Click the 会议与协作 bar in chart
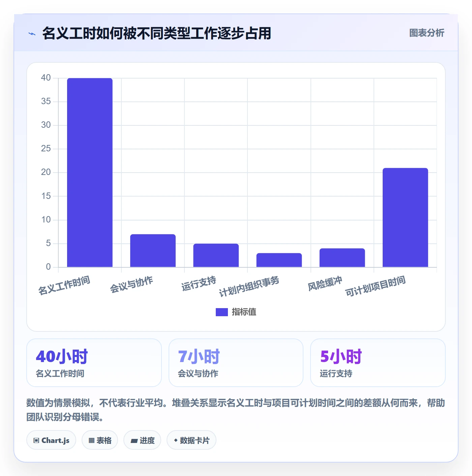472x476 pixels. point(153,250)
